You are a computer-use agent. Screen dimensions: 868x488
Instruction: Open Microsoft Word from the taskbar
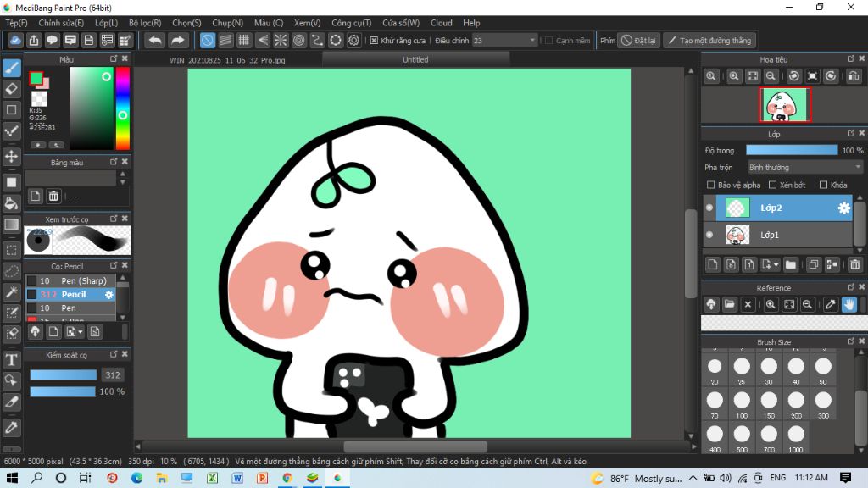pos(237,478)
